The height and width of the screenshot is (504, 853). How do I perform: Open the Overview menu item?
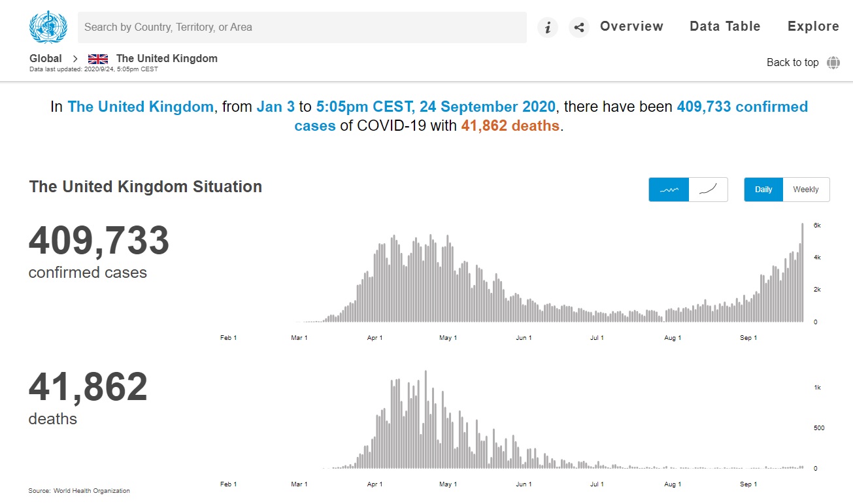click(631, 27)
